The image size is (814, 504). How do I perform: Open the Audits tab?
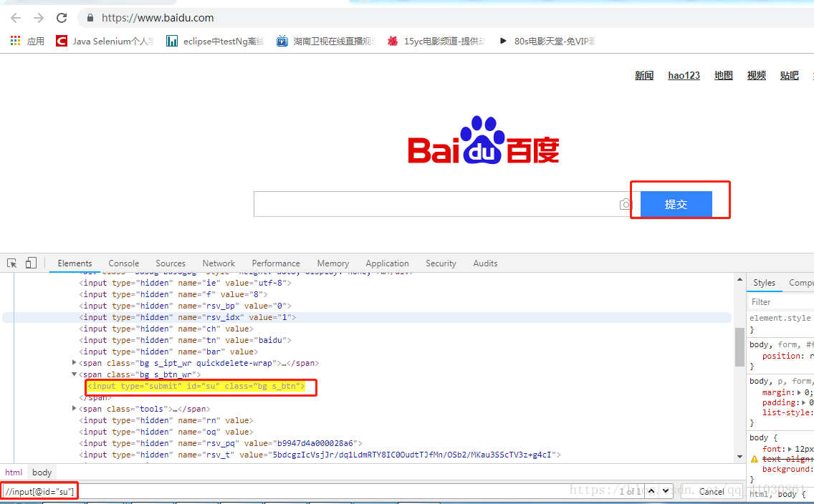coord(485,263)
